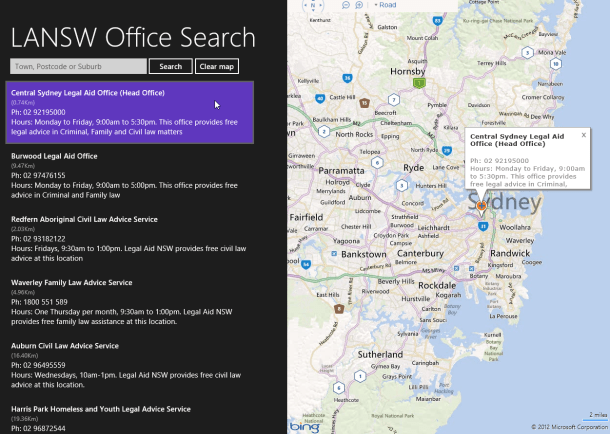610x434 pixels.
Task: Click the Bankstown label on map
Action: pos(364,254)
